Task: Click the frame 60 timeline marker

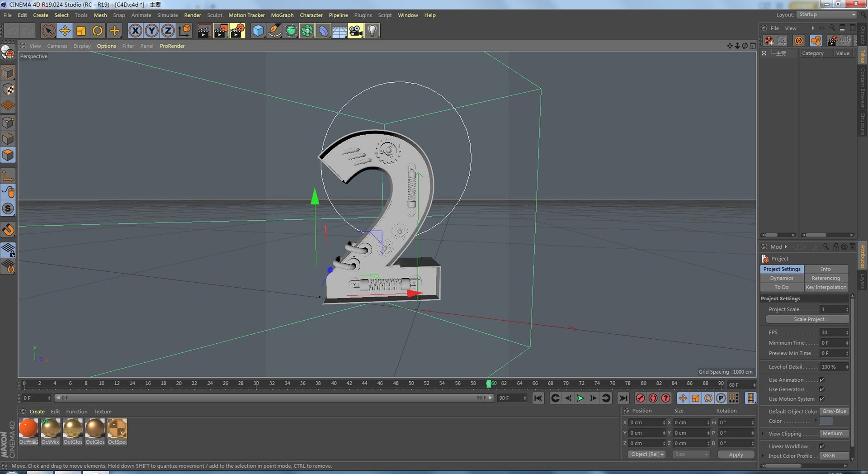Action: pos(488,384)
